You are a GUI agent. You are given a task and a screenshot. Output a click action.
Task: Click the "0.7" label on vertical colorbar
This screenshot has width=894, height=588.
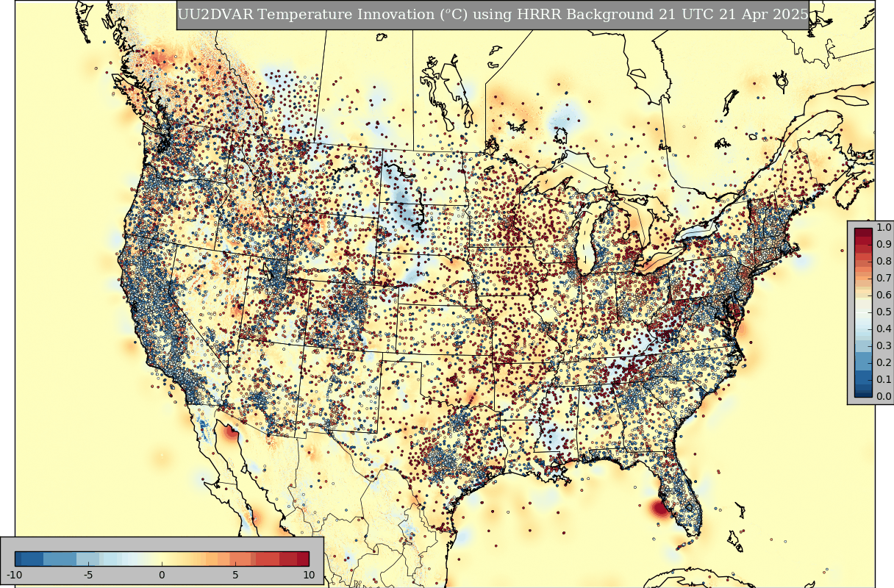[x=884, y=278]
